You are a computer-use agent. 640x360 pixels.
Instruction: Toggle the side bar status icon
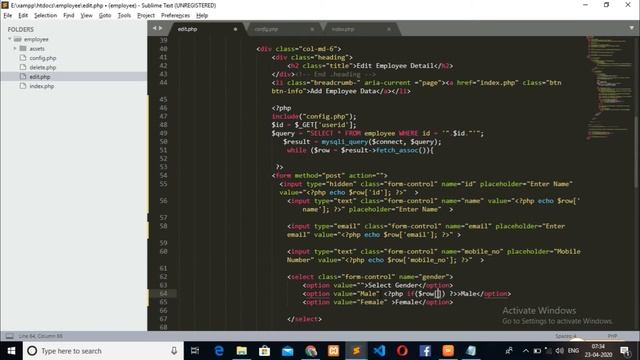[x=9, y=336]
